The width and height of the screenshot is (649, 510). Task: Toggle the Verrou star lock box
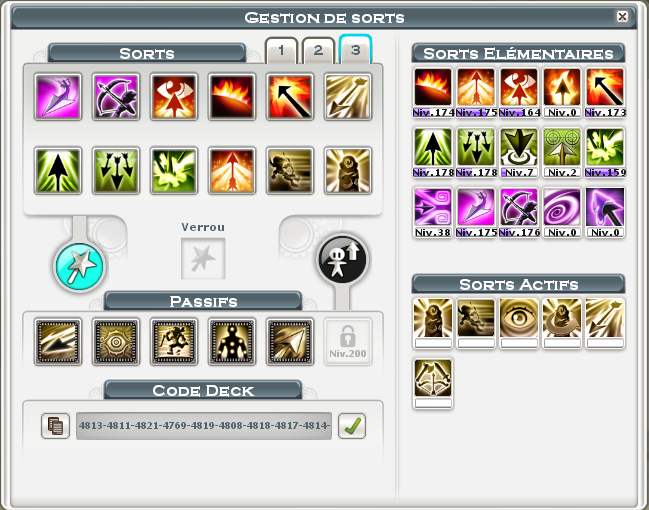point(203,258)
